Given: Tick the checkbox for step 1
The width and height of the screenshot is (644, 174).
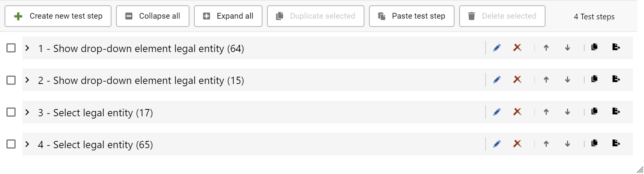Looking at the screenshot, I should tap(11, 48).
